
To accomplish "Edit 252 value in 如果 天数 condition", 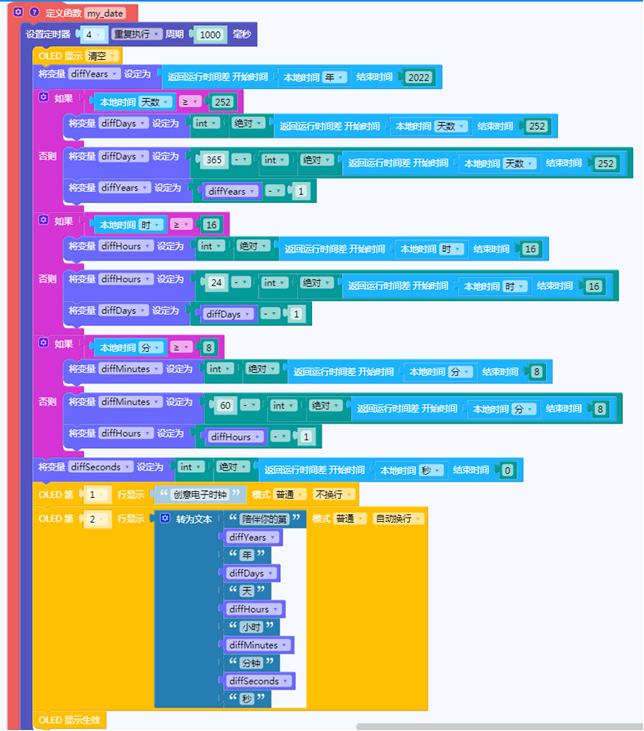I will (x=222, y=102).
